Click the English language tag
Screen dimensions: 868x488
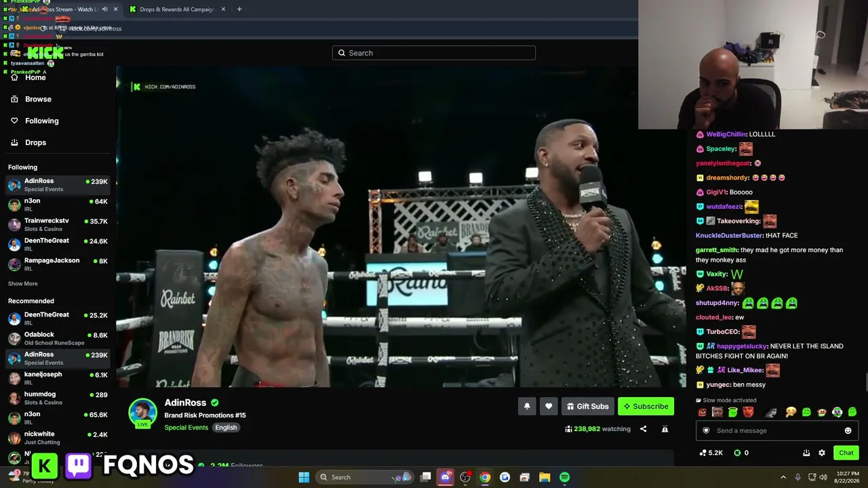226,428
